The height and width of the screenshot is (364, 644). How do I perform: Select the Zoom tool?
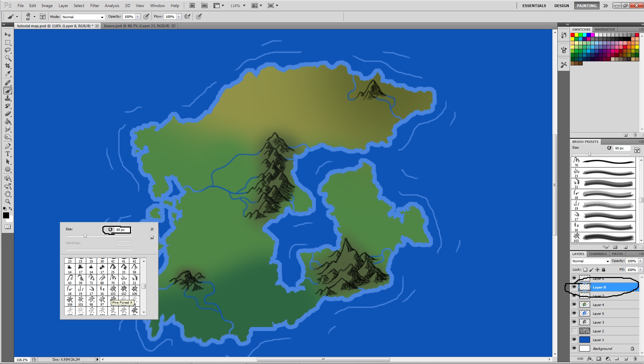pyautogui.click(x=8, y=202)
